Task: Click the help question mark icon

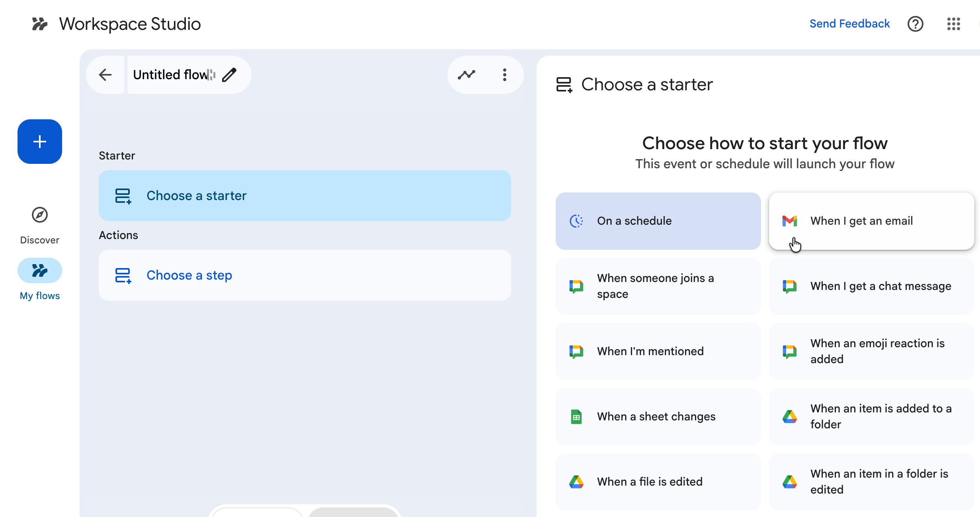Action: 915,24
